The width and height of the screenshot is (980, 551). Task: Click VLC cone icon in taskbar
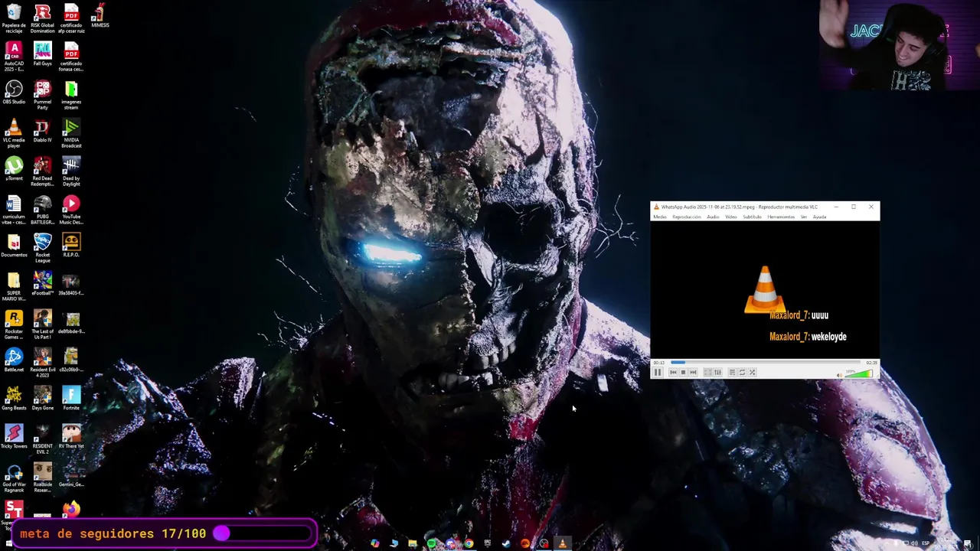562,544
